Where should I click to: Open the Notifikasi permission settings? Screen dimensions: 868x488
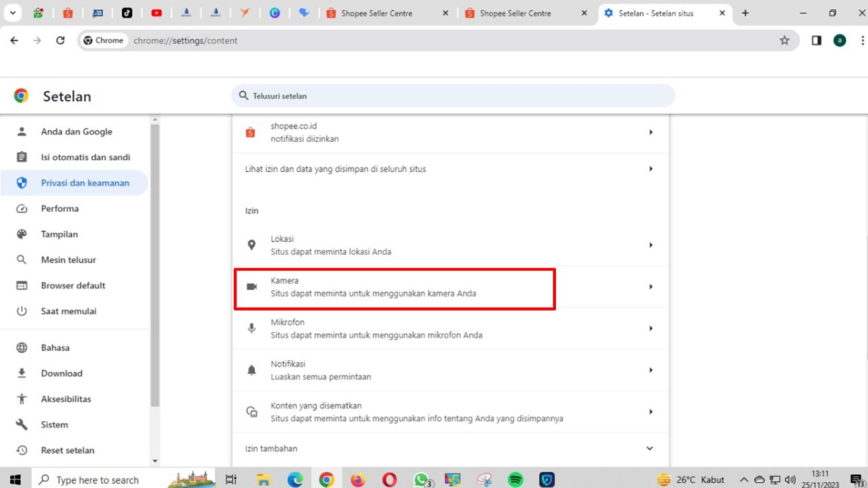(x=450, y=370)
